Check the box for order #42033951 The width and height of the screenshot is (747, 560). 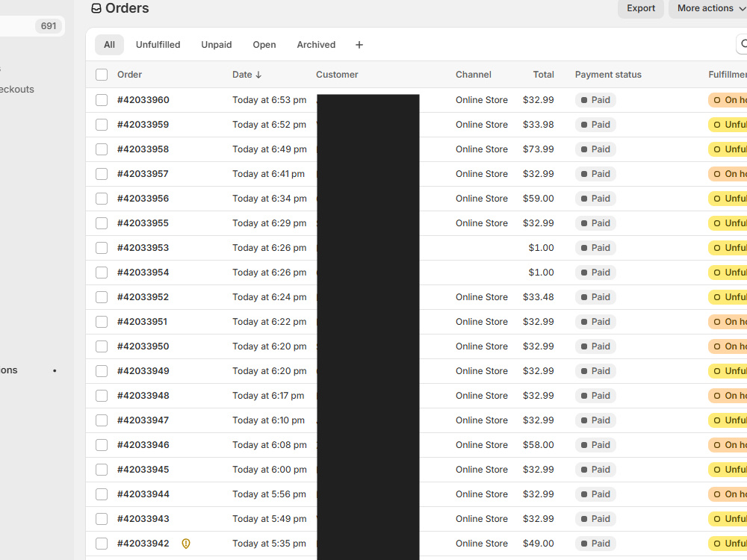click(x=102, y=322)
